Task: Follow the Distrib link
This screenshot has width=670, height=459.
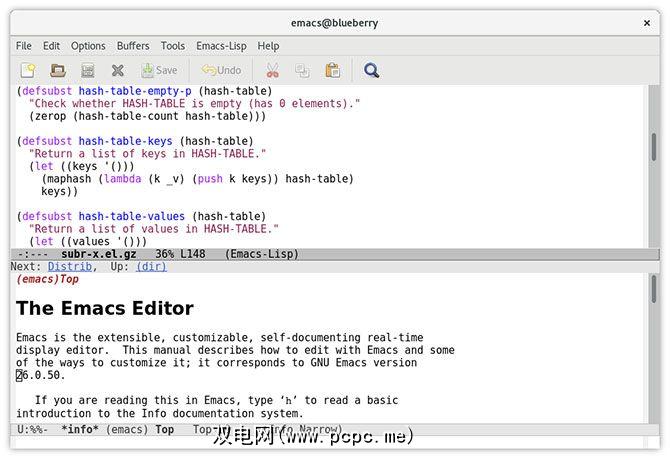Action: [70, 267]
